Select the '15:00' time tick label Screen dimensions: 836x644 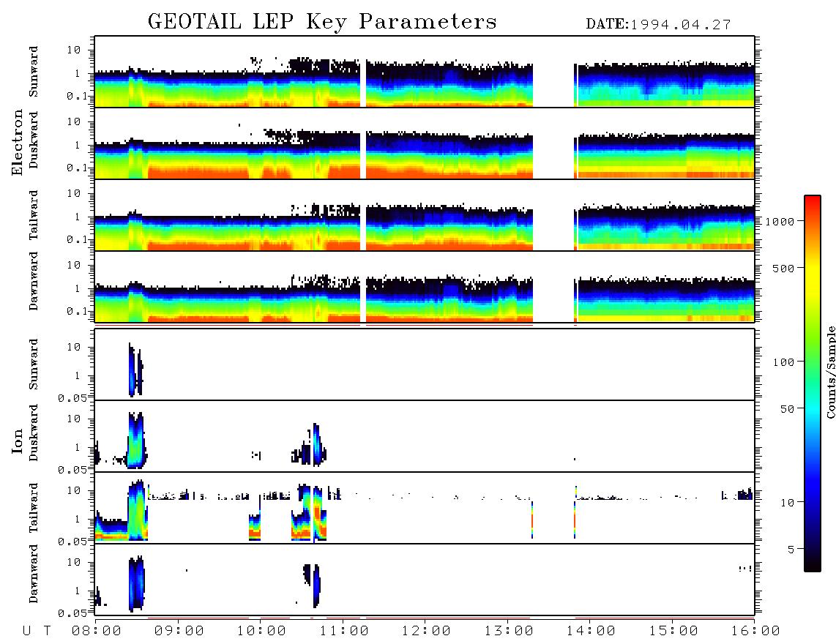tap(673, 631)
